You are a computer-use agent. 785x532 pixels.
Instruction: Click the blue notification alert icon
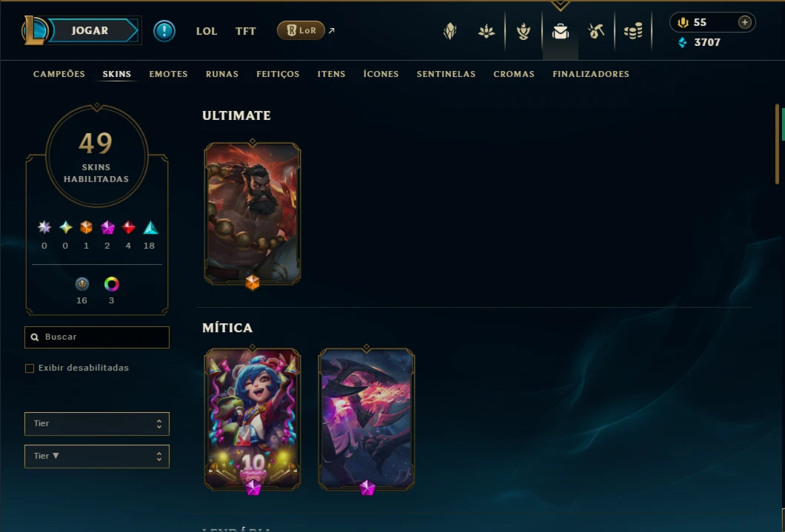tap(164, 31)
